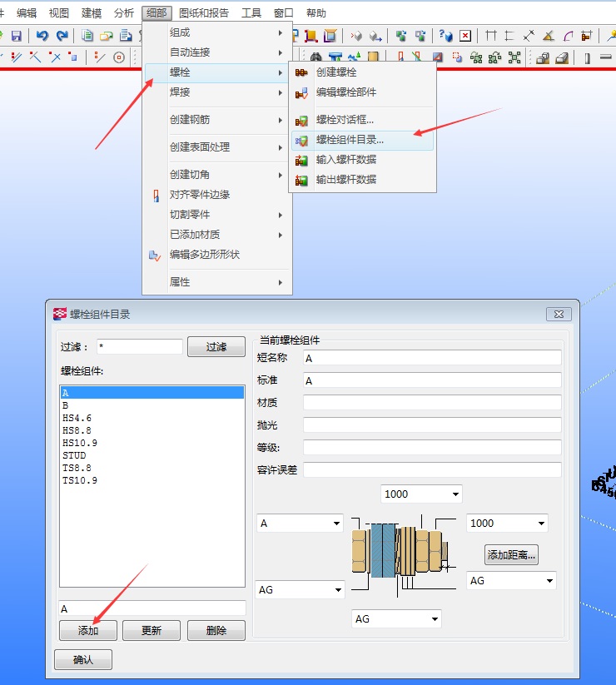Click the create steel column icon
Image resolution: width=616 pixels, height=685 pixels.
click(588, 57)
